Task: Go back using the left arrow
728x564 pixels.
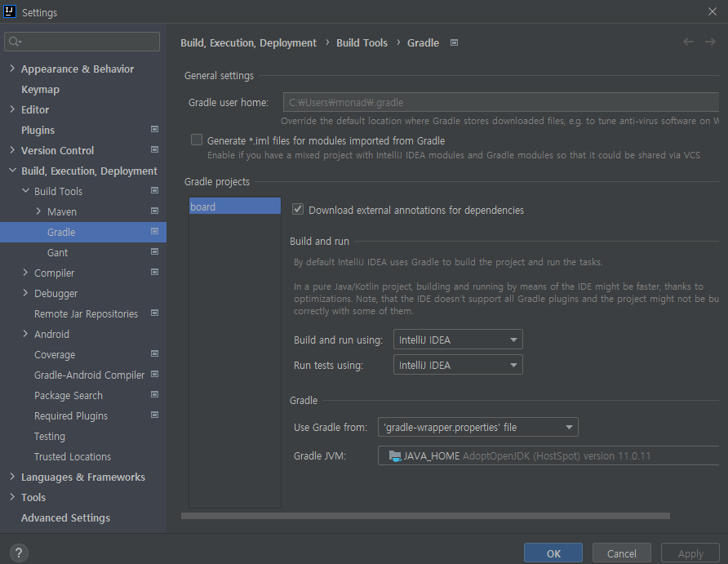Action: pyautogui.click(x=688, y=42)
